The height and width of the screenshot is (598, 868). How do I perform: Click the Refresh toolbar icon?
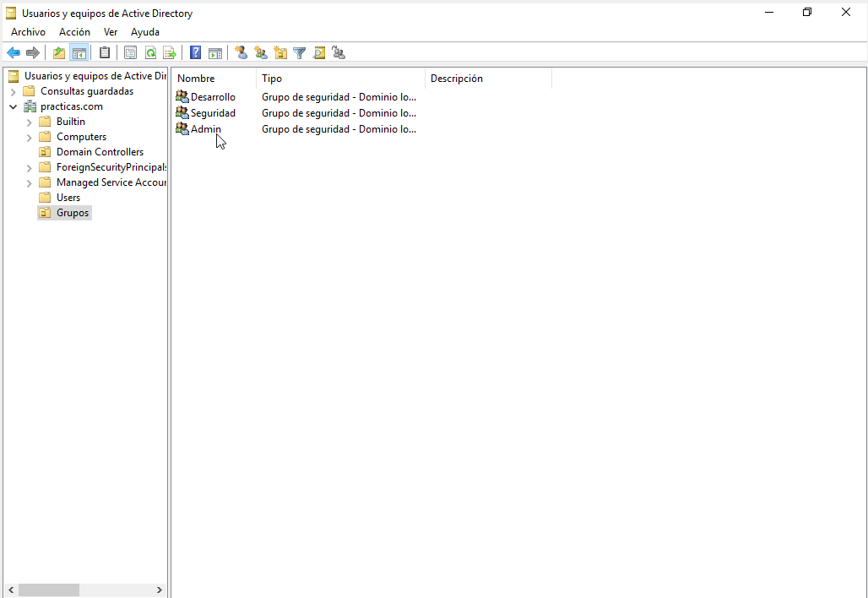tap(150, 53)
